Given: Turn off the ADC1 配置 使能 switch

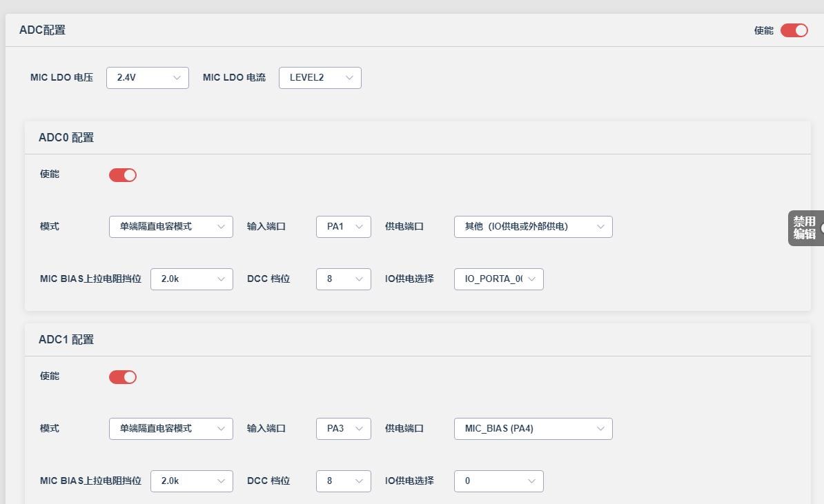Looking at the screenshot, I should tap(122, 377).
